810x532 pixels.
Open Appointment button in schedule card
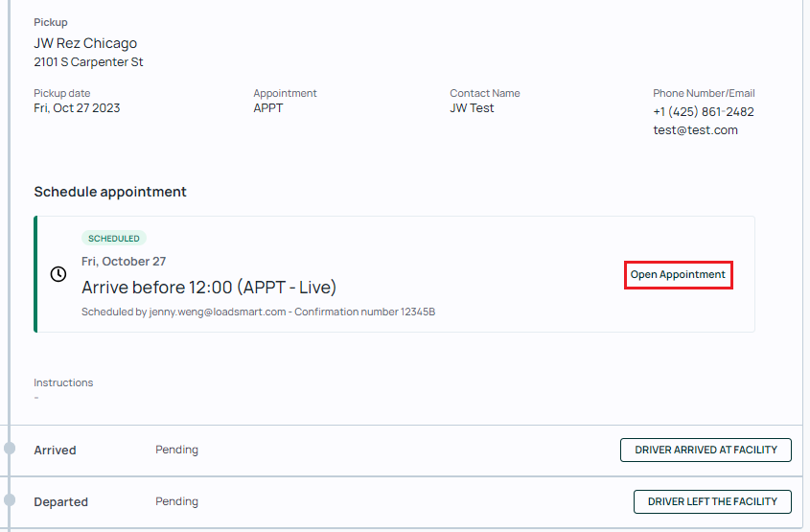pyautogui.click(x=678, y=275)
